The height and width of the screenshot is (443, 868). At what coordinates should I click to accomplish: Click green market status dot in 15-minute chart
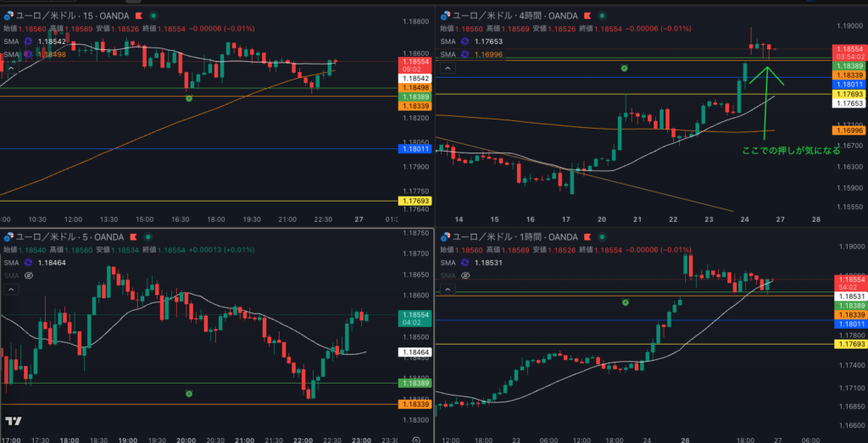153,15
